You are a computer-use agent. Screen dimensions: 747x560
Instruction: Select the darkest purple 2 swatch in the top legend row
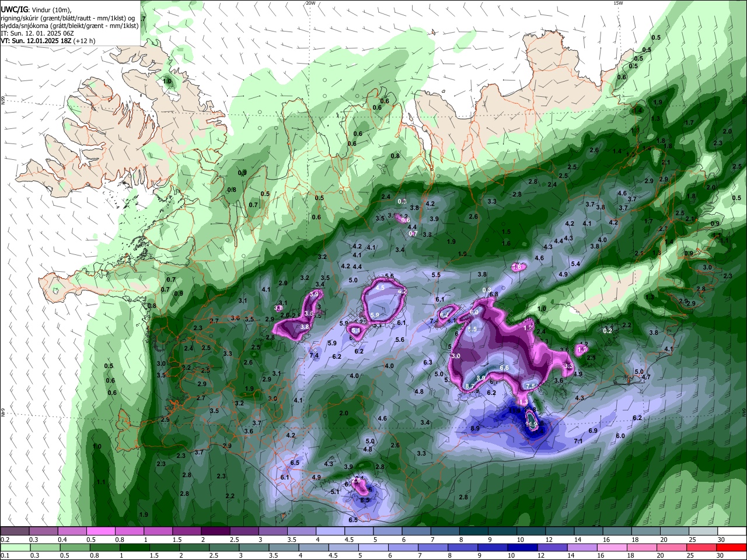click(215, 531)
